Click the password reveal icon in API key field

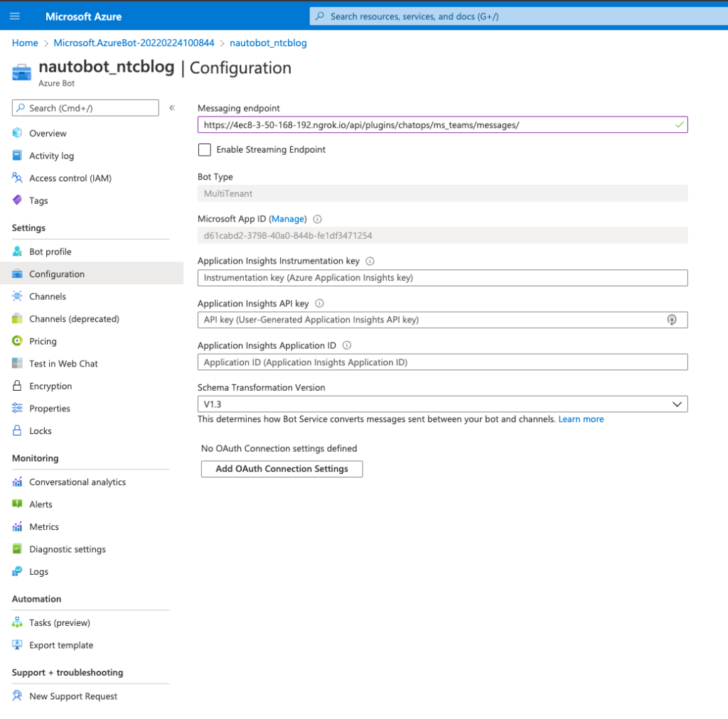pos(672,320)
